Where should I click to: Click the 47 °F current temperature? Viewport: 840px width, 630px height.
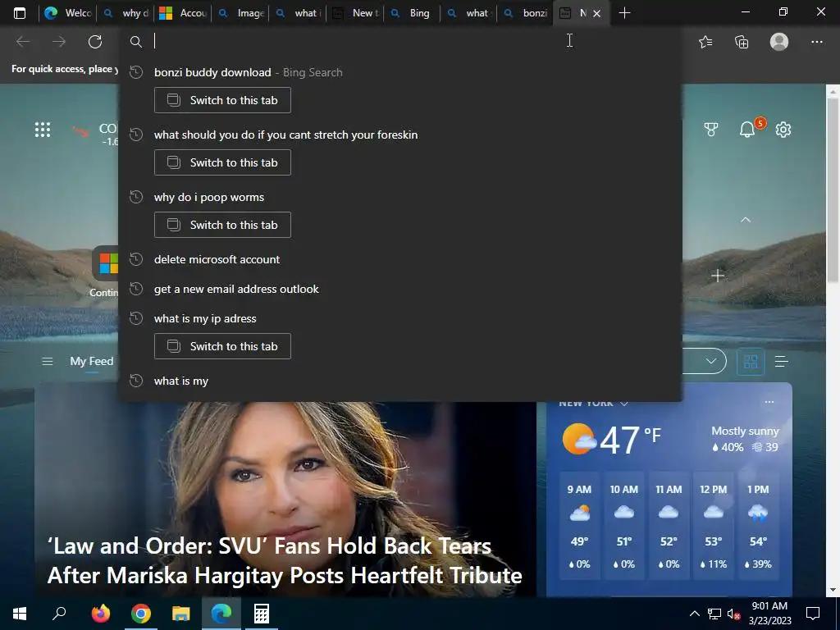(x=630, y=441)
